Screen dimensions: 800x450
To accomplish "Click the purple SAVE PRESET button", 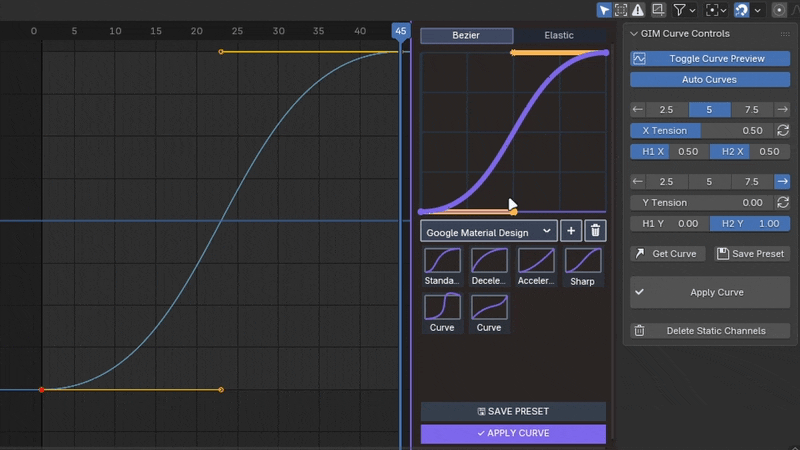I will click(513, 411).
